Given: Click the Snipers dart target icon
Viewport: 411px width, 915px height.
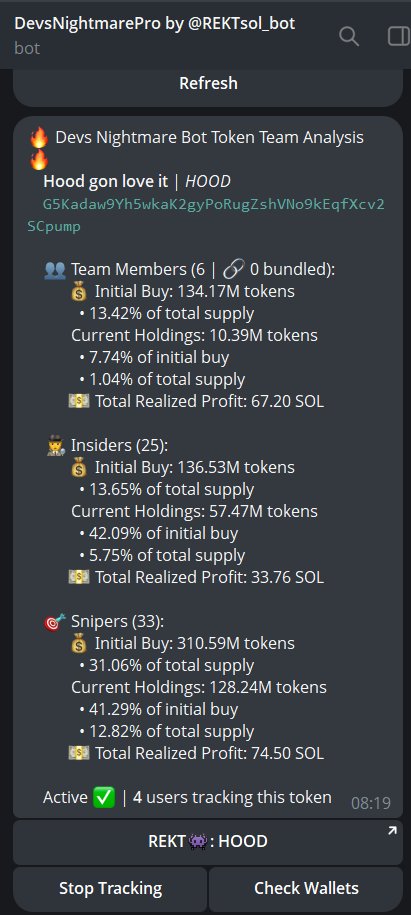Looking at the screenshot, I should pos(55,622).
